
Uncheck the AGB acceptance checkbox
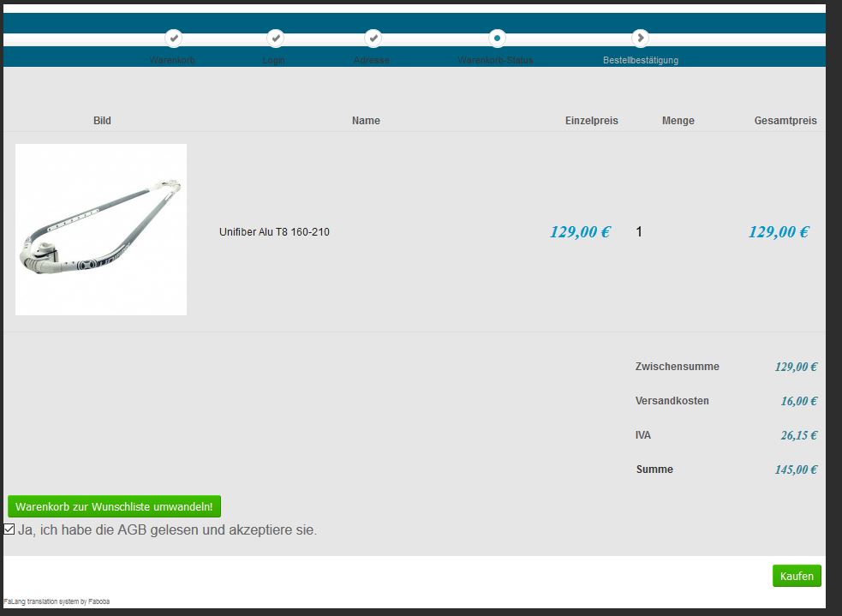[9, 529]
